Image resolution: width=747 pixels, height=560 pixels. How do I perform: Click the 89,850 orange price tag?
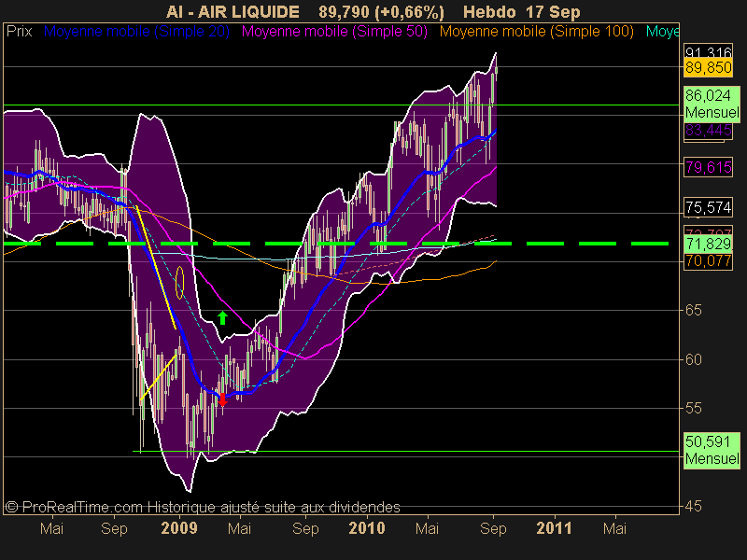708,67
